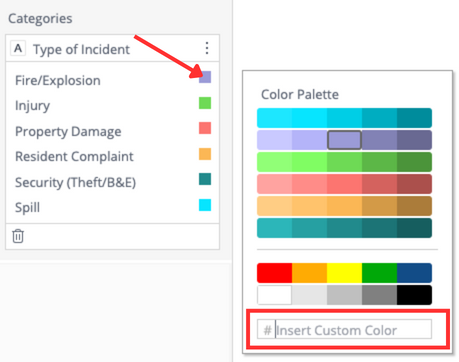Screen dimensions: 459x362
Task: Select the Type of Incident field label
Action: tap(81, 49)
